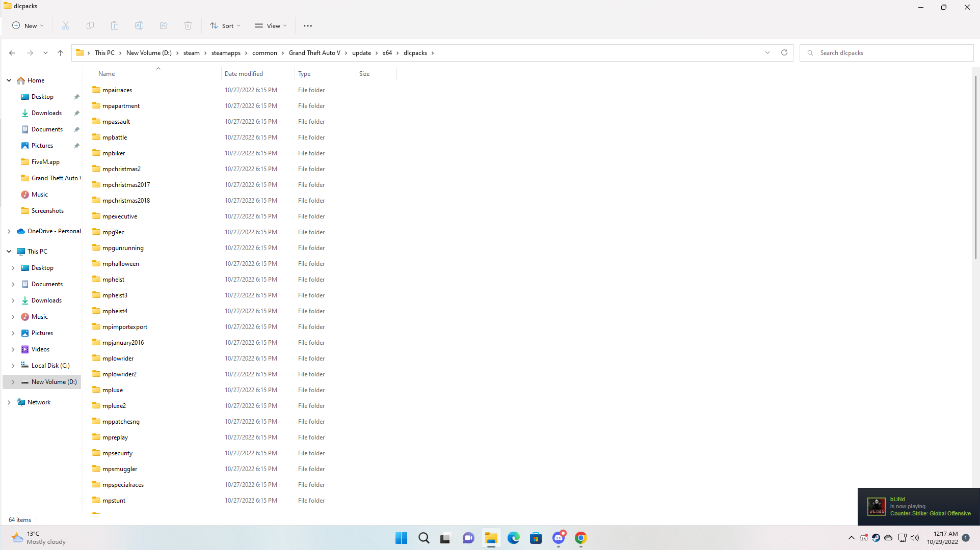Viewport: 980px width, 550px height.
Task: Click 'update' breadcrumb in address bar
Action: click(361, 53)
